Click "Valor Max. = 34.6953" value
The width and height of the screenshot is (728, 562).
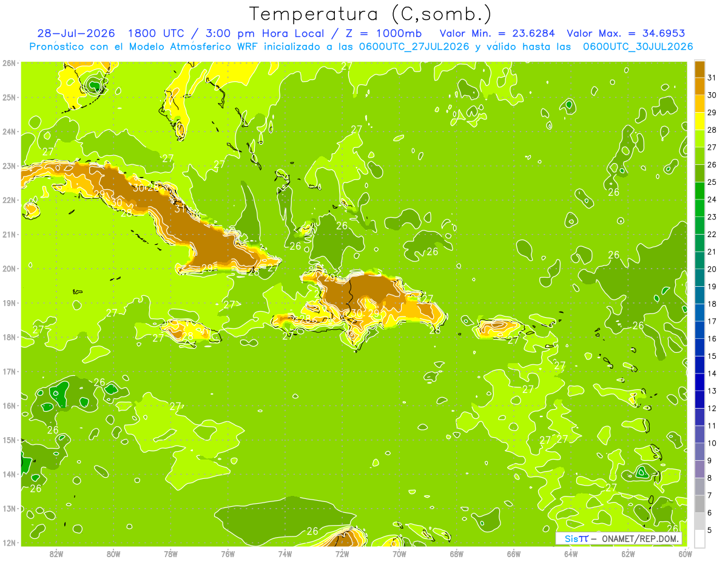tap(625, 34)
